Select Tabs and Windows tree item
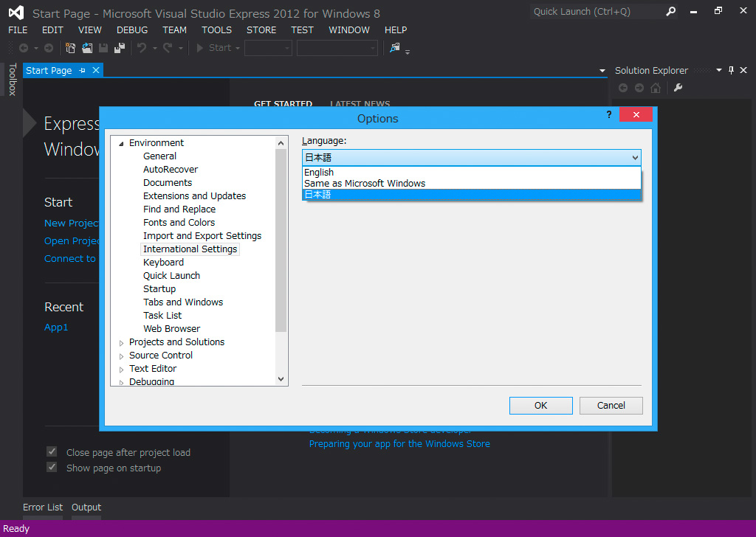 [x=183, y=302]
